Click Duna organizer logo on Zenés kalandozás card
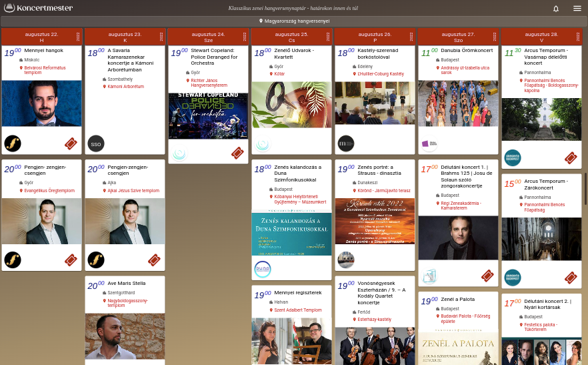Screen dimensions: 588x365 tap(263, 269)
